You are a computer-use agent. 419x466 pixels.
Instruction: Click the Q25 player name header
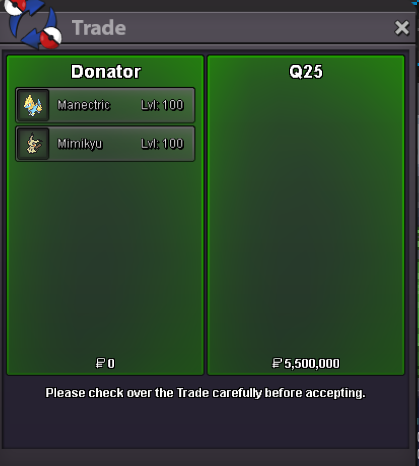(306, 72)
